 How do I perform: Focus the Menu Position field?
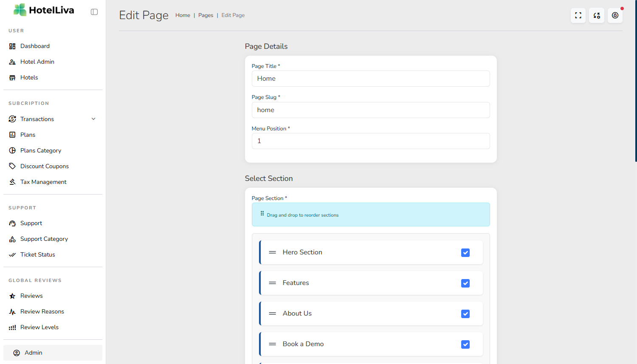pos(370,141)
